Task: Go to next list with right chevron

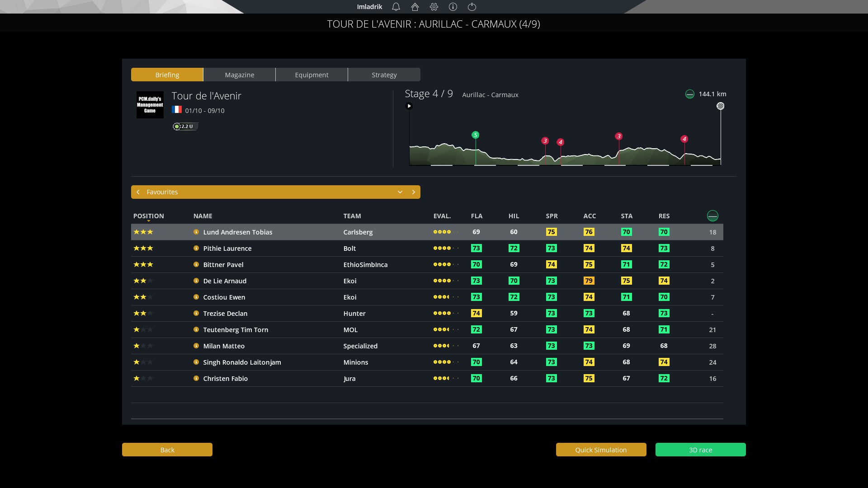Action: 413,192
